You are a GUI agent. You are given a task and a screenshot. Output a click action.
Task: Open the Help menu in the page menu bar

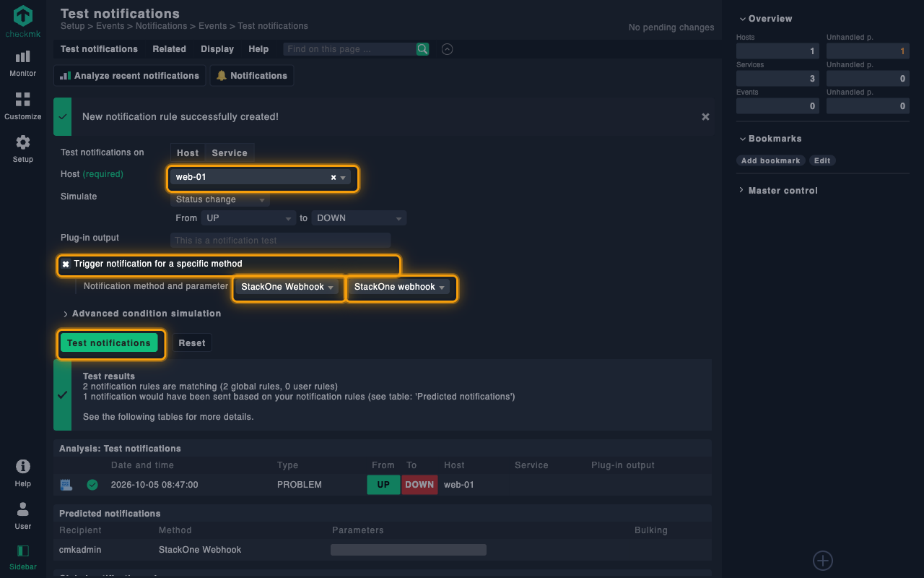pos(258,49)
